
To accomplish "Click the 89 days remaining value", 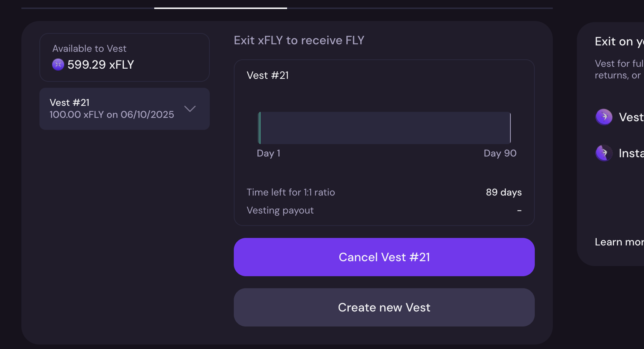I will [504, 192].
